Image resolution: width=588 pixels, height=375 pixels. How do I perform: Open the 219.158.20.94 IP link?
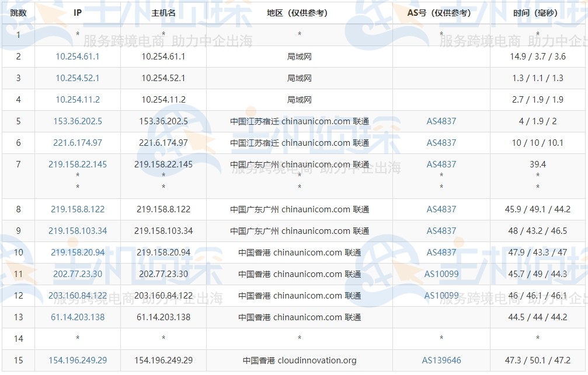78,253
